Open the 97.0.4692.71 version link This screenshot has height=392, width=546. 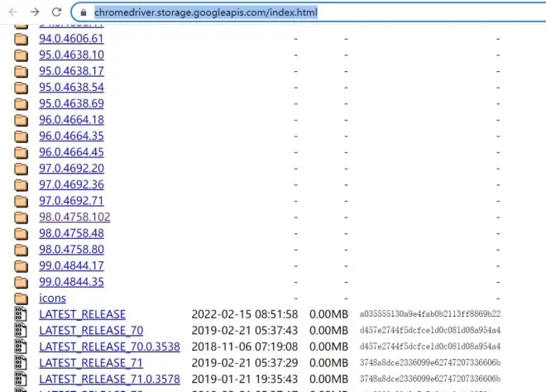(71, 201)
